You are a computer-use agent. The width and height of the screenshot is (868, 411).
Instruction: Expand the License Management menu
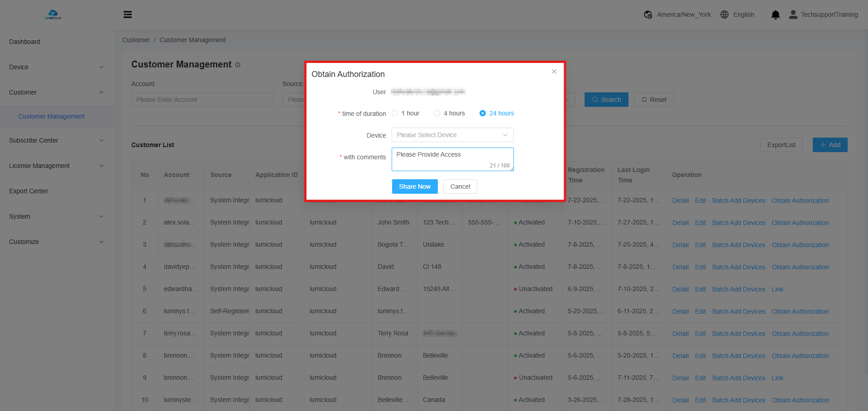click(56, 166)
